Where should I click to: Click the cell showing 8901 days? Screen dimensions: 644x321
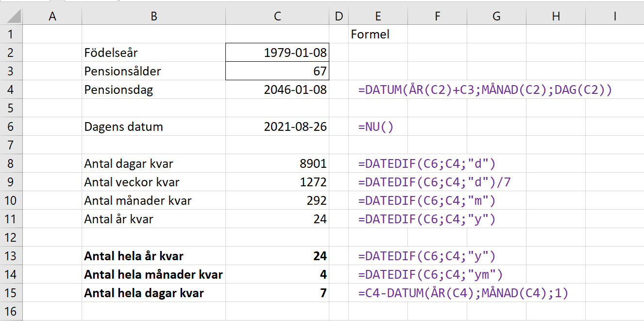coord(277,164)
